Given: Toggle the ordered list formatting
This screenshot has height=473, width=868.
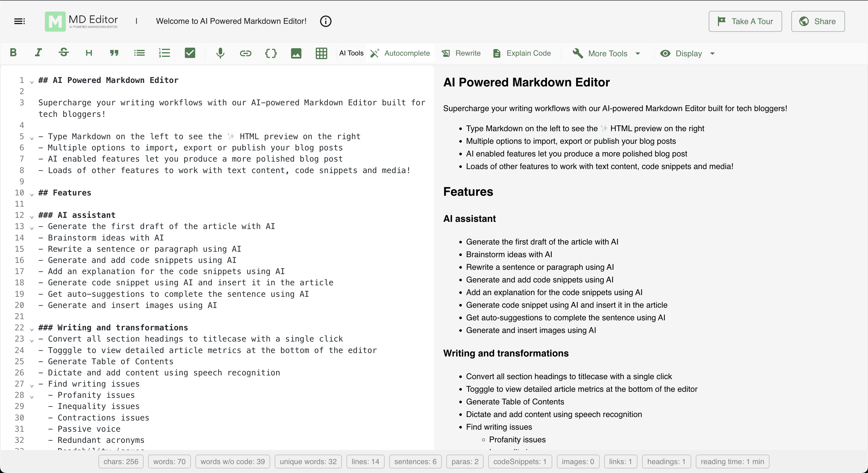Looking at the screenshot, I should pos(164,53).
